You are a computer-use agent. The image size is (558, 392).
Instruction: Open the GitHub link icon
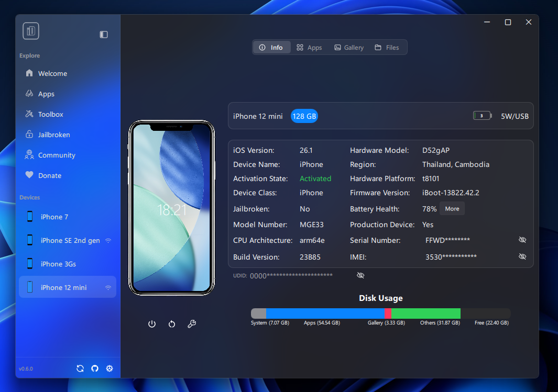(x=95, y=368)
